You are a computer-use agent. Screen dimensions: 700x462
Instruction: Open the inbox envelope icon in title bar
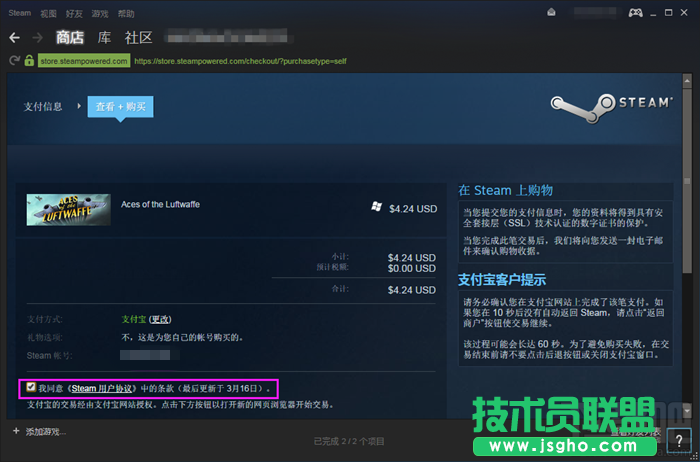pos(551,12)
